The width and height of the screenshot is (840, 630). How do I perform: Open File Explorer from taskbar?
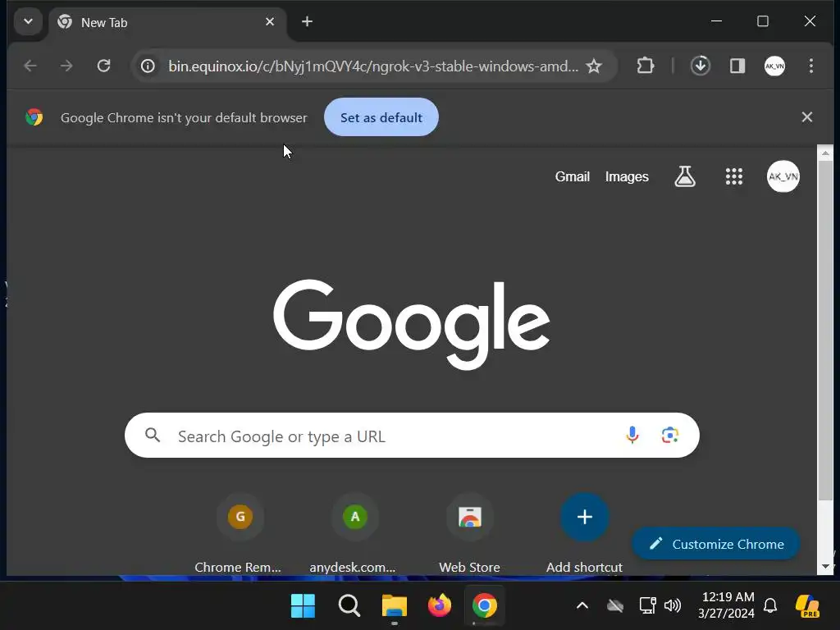point(395,606)
